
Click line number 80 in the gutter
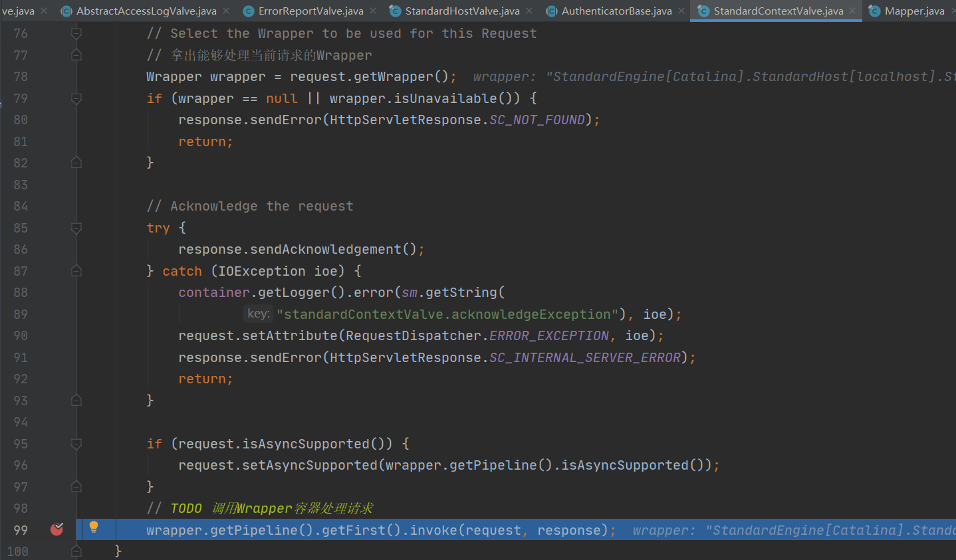21,120
